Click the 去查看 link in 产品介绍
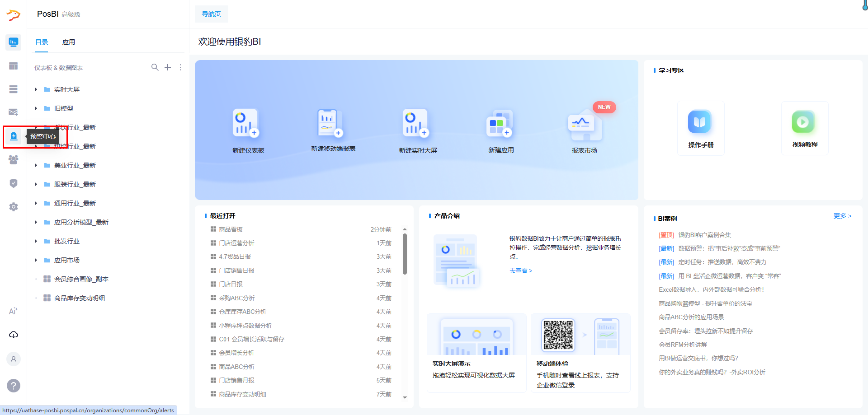 tap(520, 270)
